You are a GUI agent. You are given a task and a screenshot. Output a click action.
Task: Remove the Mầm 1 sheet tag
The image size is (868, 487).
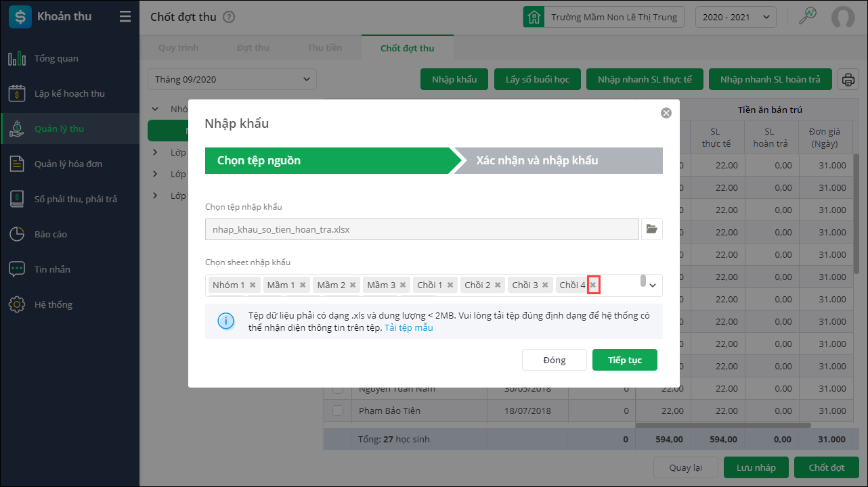point(303,285)
